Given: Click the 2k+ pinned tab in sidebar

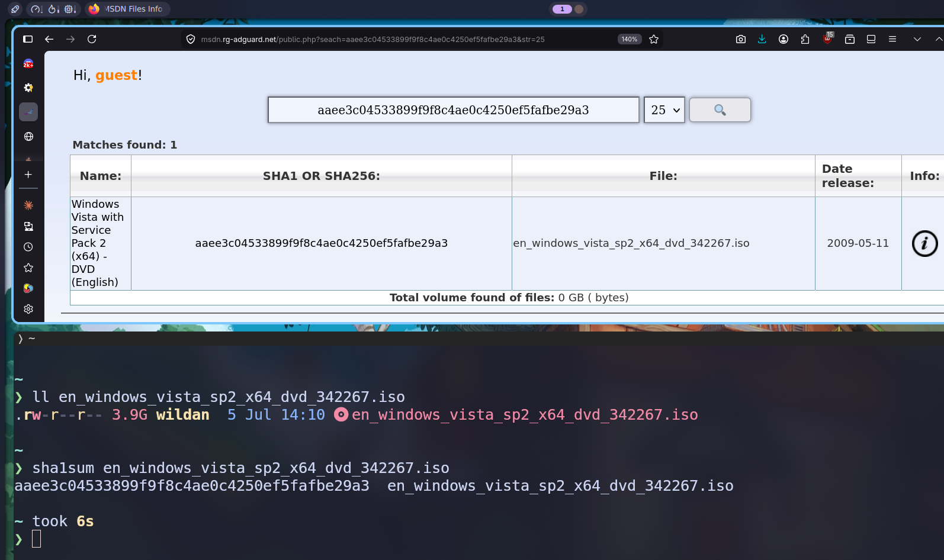Looking at the screenshot, I should (x=28, y=64).
